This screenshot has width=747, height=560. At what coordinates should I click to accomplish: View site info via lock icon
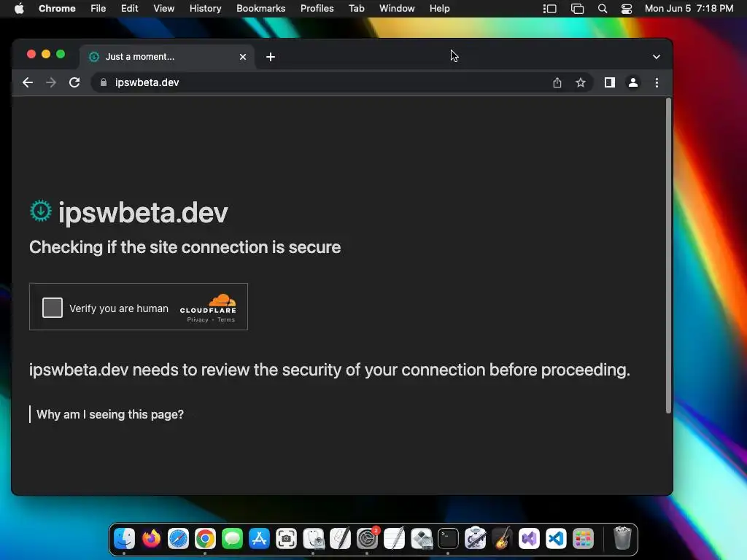(x=104, y=82)
